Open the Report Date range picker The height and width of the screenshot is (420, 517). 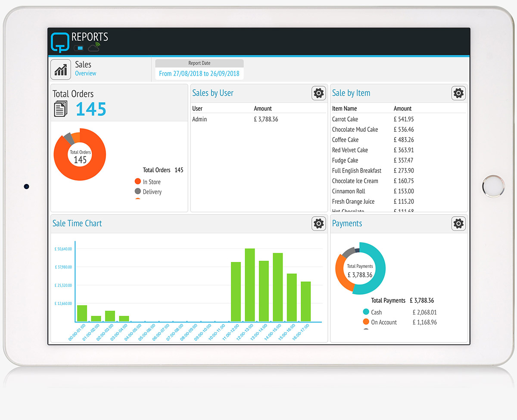(x=199, y=74)
